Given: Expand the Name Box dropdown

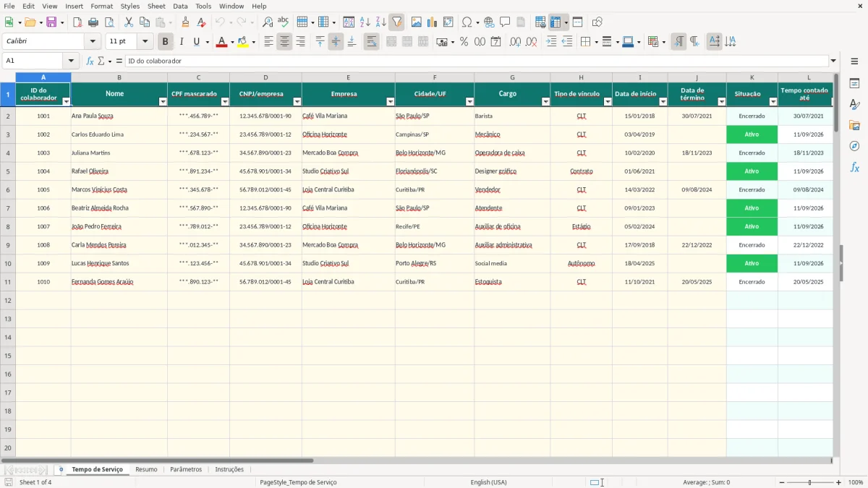Looking at the screenshot, I should [71, 61].
